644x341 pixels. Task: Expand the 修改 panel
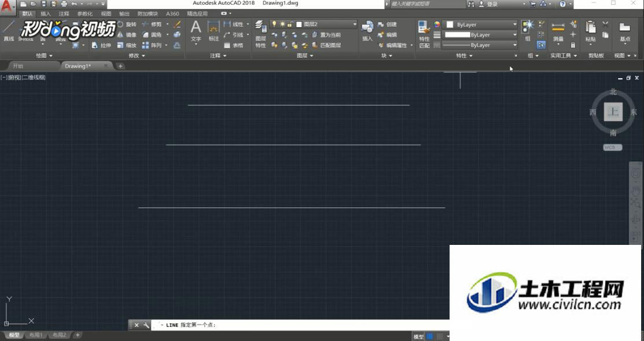pos(137,56)
